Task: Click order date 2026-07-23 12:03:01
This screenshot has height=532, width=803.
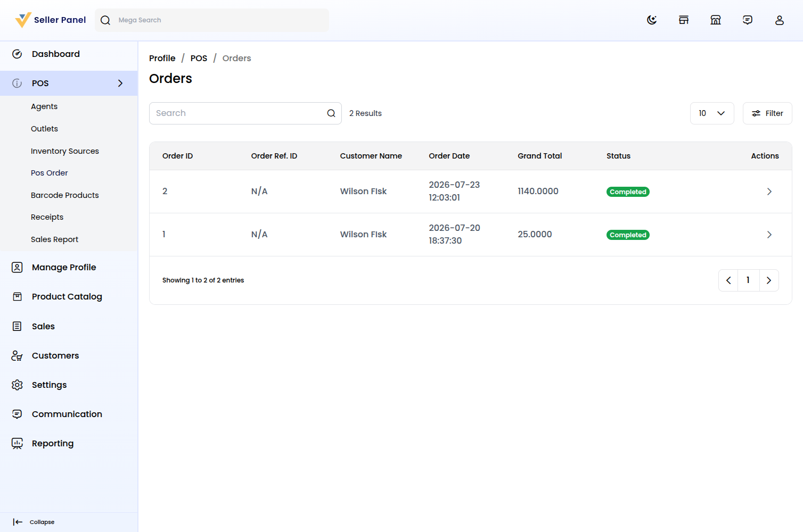Action: click(454, 191)
